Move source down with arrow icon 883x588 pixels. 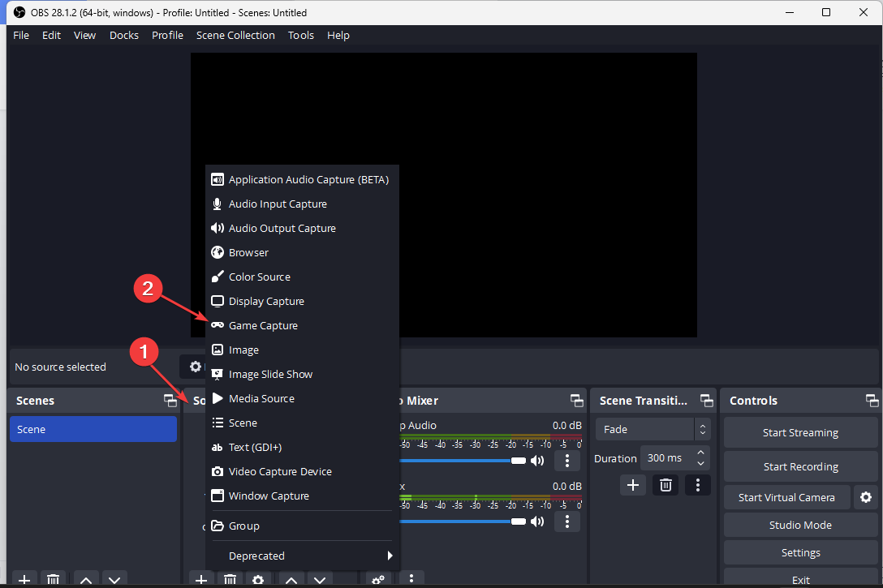pyautogui.click(x=320, y=579)
